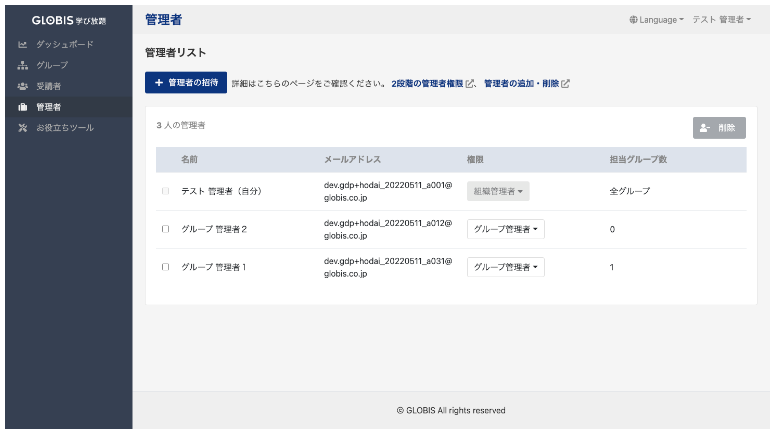Image resolution: width=777 pixels, height=431 pixels.
Task: Click the 管理者 briefcase icon in sidebar
Action: pyautogui.click(x=22, y=107)
